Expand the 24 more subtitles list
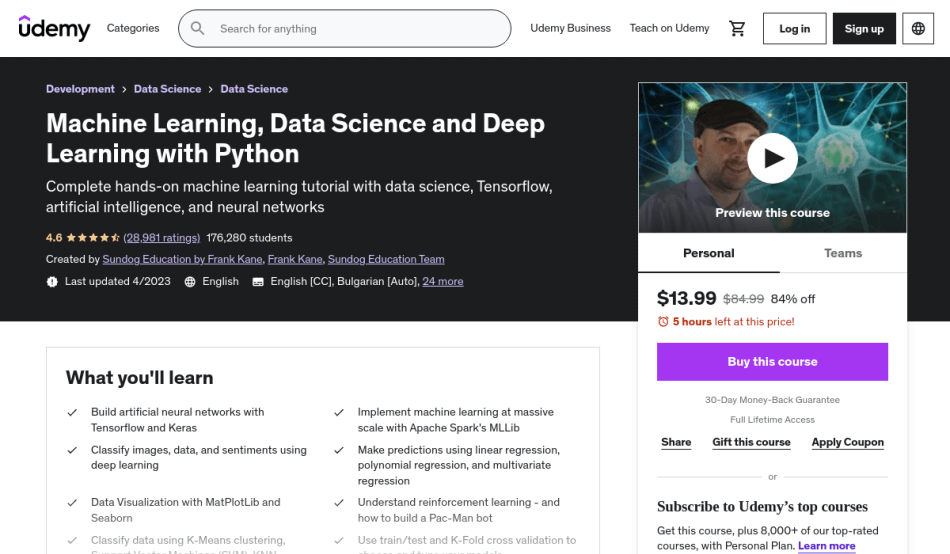 click(443, 282)
